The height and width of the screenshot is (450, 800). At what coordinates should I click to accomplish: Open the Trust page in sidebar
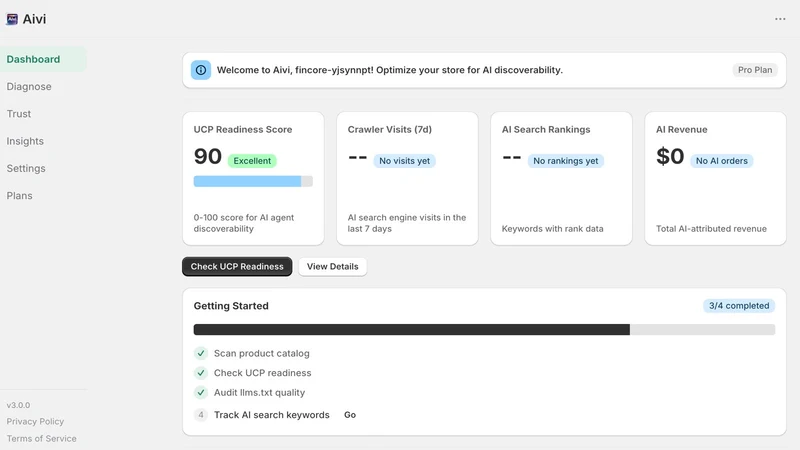[19, 114]
